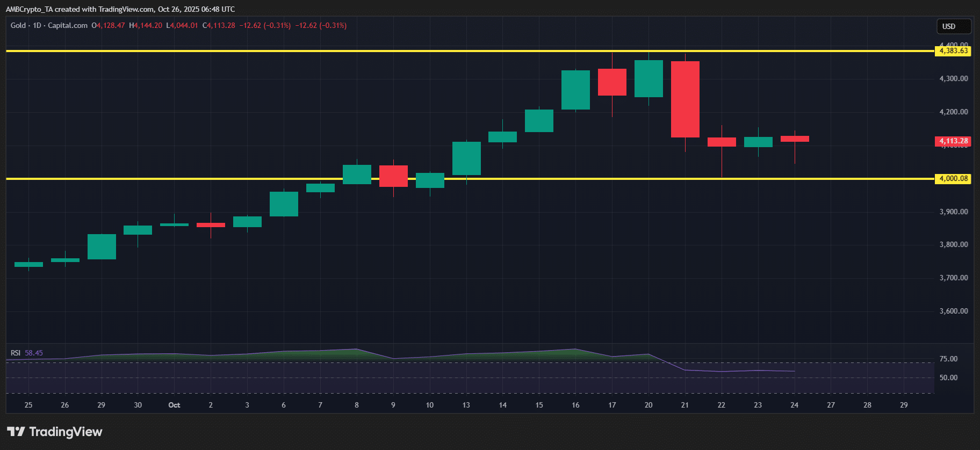Screen dimensions: 980x450
Task: Click the green candle on Oct 13
Action: tap(466, 158)
